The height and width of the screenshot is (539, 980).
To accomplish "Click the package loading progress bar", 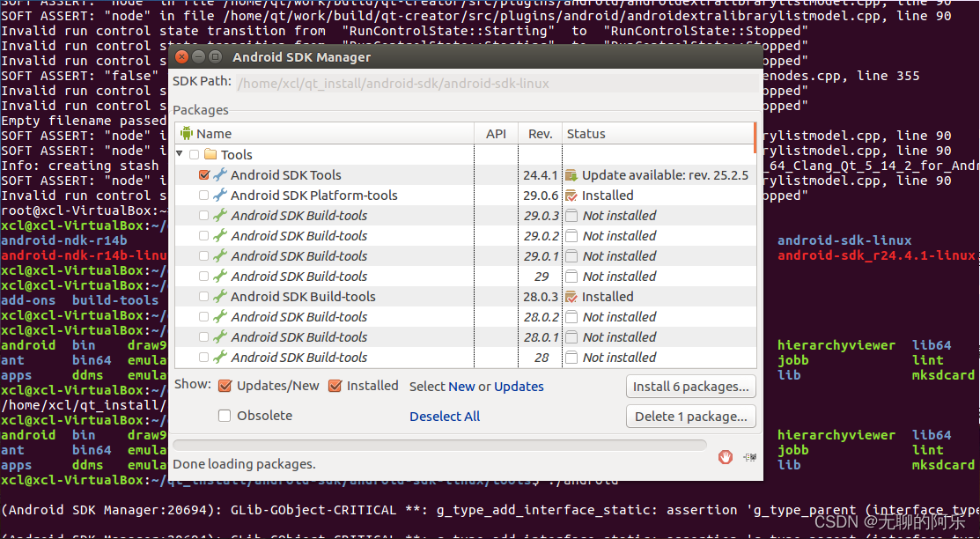I will coord(440,446).
